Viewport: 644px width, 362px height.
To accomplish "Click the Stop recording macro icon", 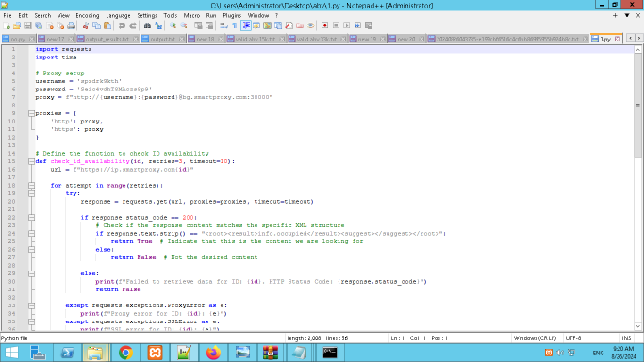I will click(x=336, y=25).
